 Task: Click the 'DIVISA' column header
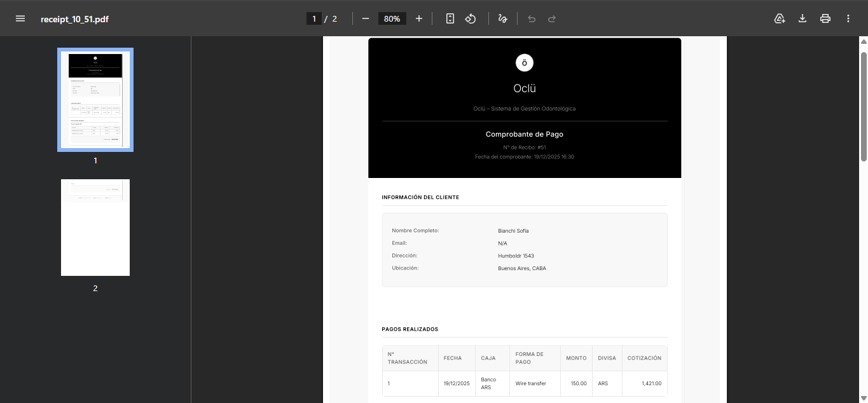pos(607,358)
